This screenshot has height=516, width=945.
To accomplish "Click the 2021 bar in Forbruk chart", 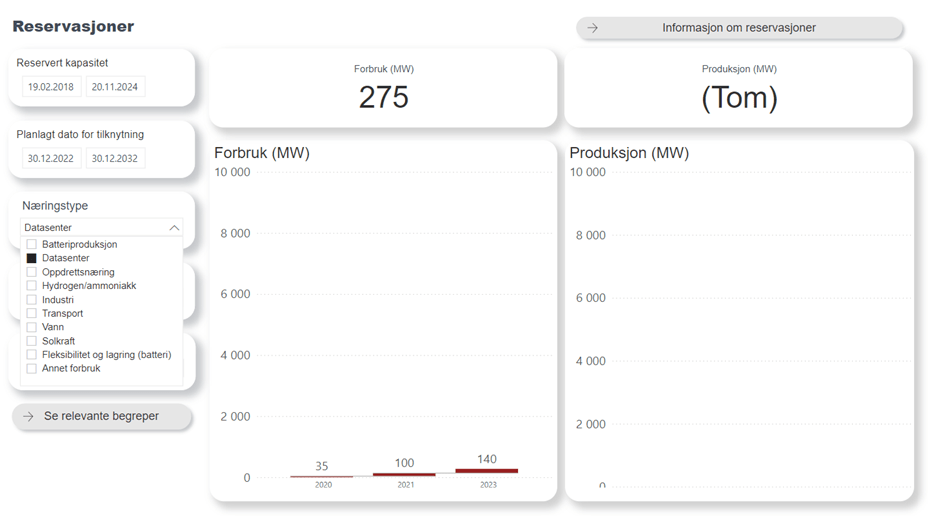I will [404, 474].
